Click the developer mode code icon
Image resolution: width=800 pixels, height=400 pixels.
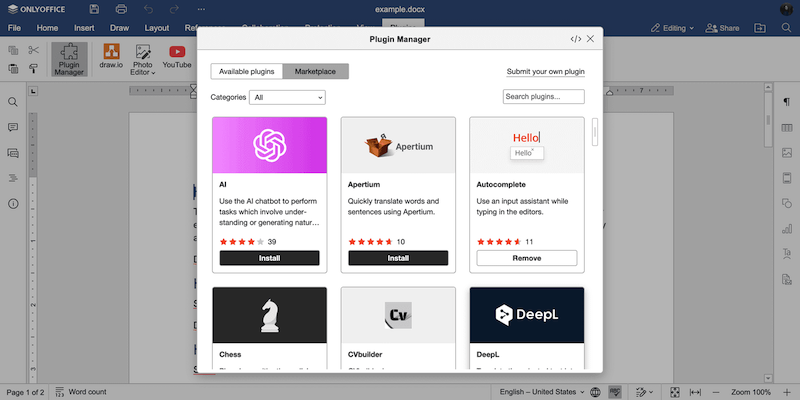(x=575, y=39)
